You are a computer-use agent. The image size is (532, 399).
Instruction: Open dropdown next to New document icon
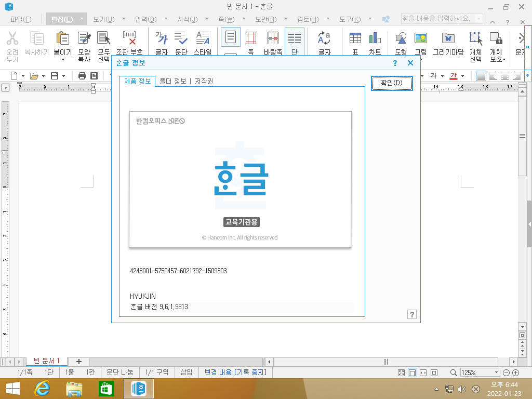[23, 76]
